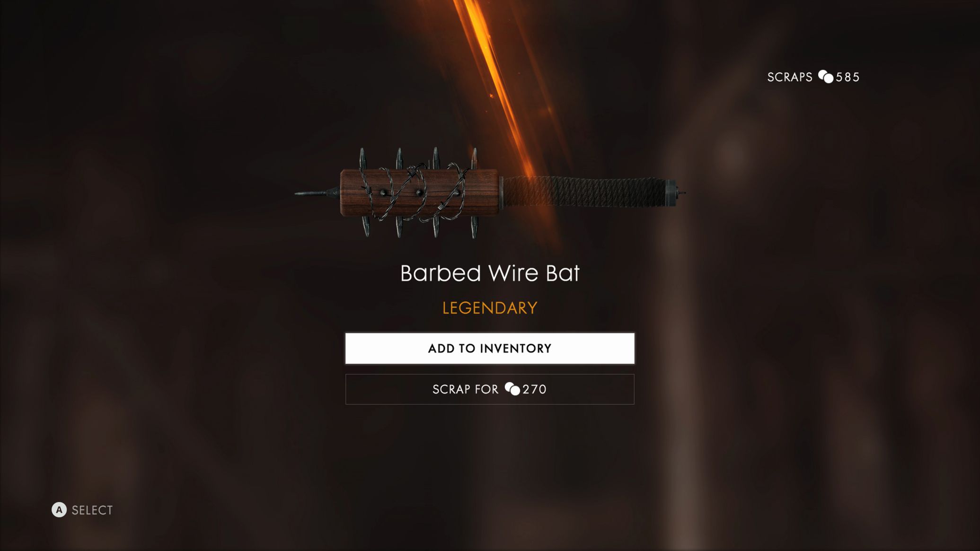Click the scraps currency icon near 585

tap(826, 77)
